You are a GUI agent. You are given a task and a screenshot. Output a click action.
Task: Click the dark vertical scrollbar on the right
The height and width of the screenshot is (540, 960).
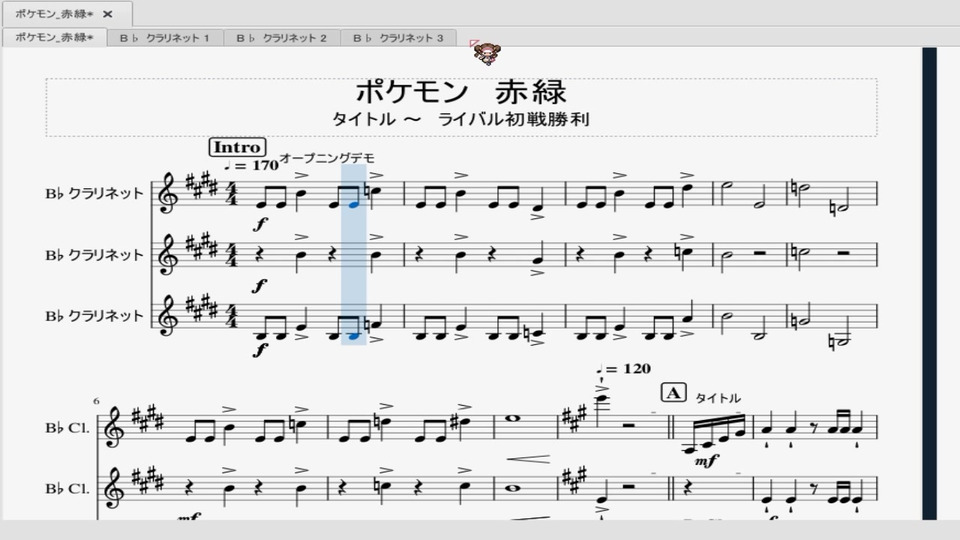pyautogui.click(x=929, y=283)
